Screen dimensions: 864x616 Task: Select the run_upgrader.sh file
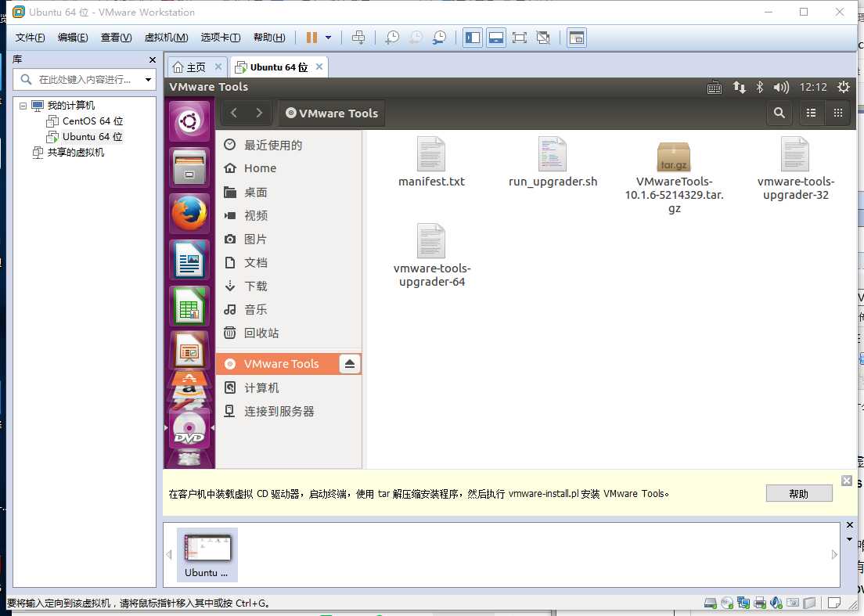point(553,162)
